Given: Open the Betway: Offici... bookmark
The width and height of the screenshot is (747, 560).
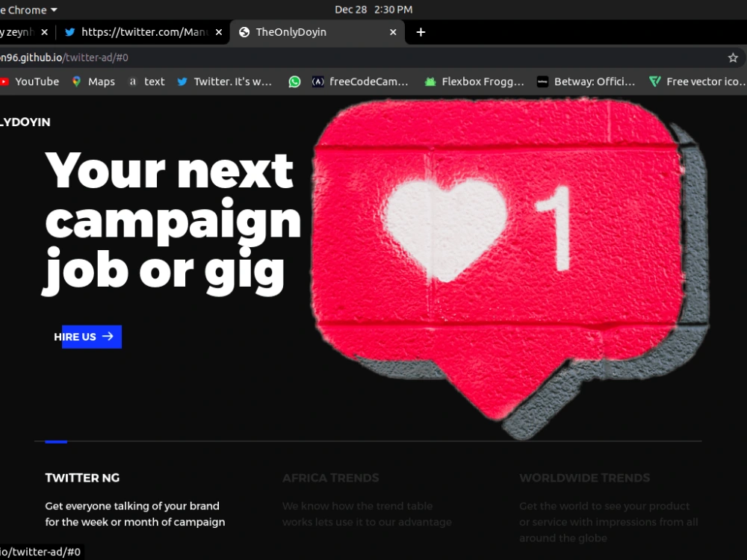Looking at the screenshot, I should tap(586, 81).
